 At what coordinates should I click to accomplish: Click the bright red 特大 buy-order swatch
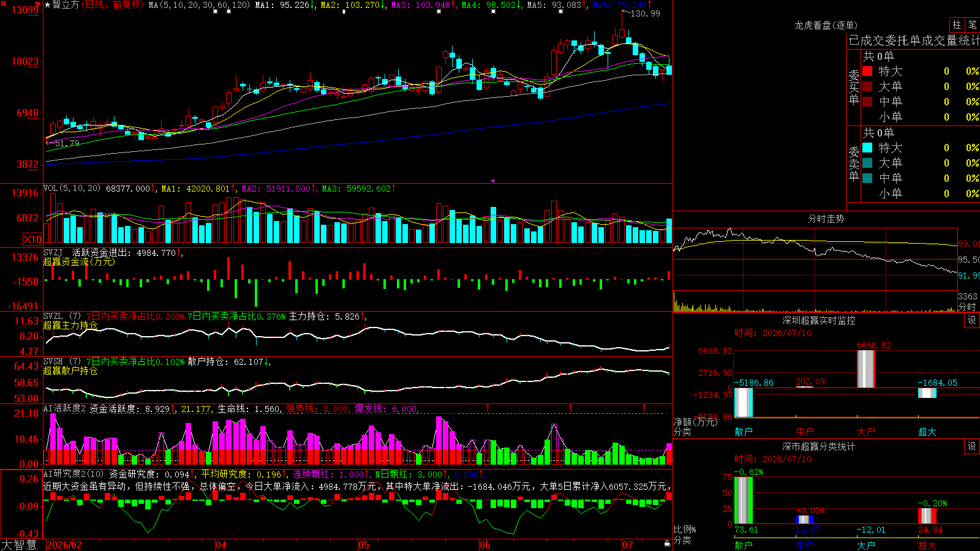tap(867, 71)
